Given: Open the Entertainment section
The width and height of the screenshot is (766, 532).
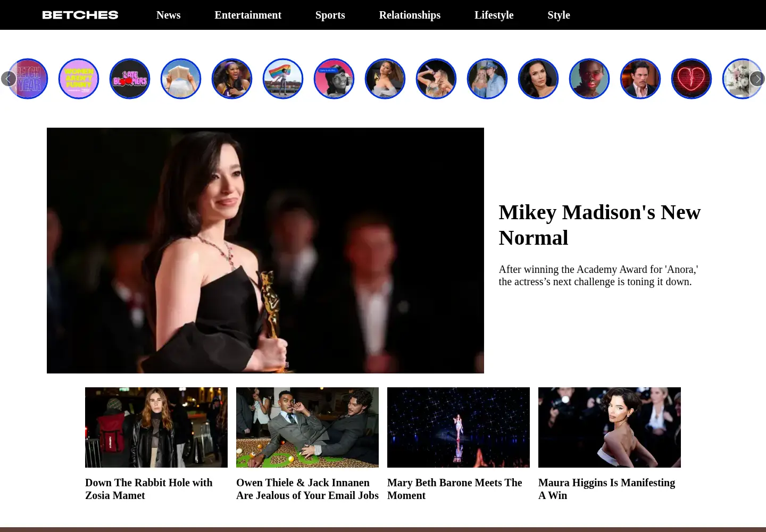Looking at the screenshot, I should (248, 15).
